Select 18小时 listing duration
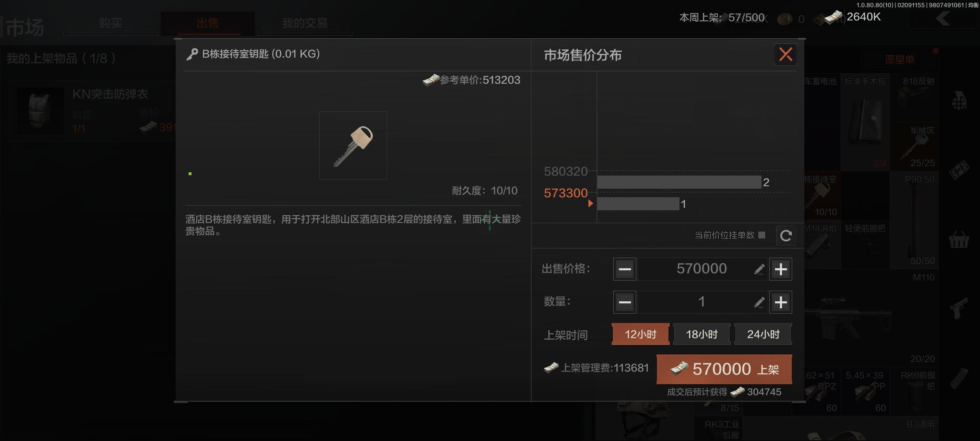 click(x=702, y=334)
